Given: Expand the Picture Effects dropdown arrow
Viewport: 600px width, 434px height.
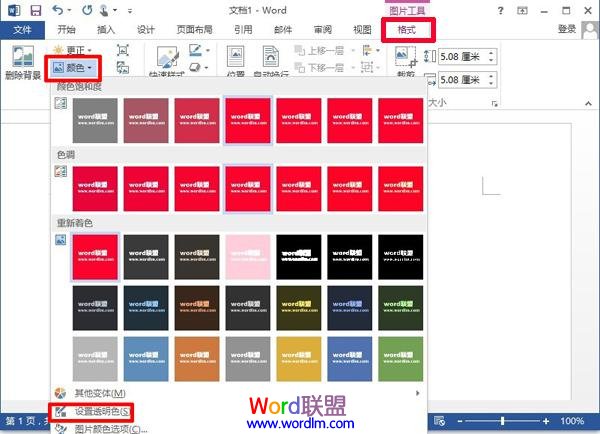Looking at the screenshot, I should pos(206,68).
